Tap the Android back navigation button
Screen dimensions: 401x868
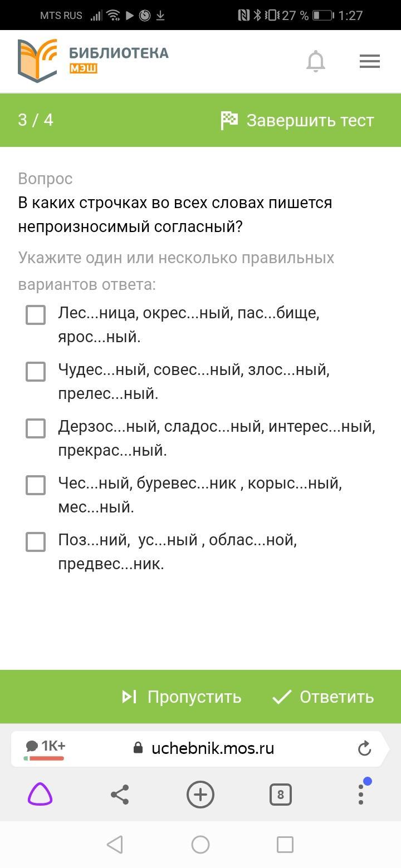115,845
